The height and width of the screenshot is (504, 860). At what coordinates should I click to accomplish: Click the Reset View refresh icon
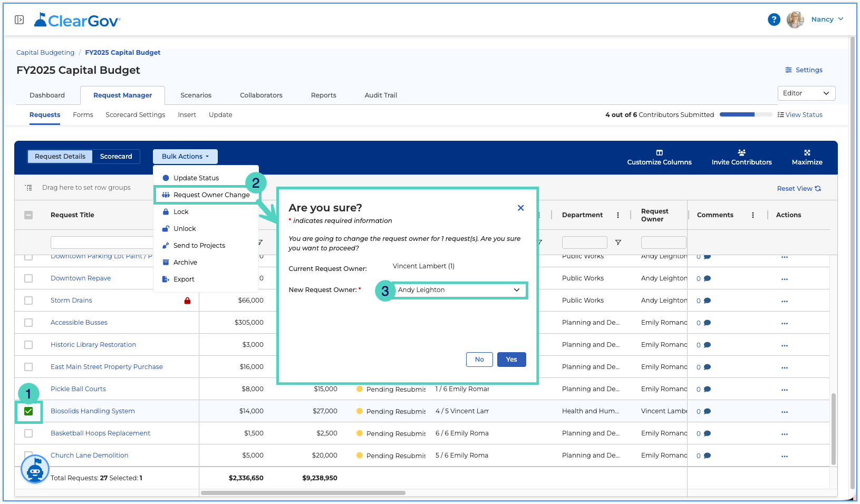click(818, 189)
